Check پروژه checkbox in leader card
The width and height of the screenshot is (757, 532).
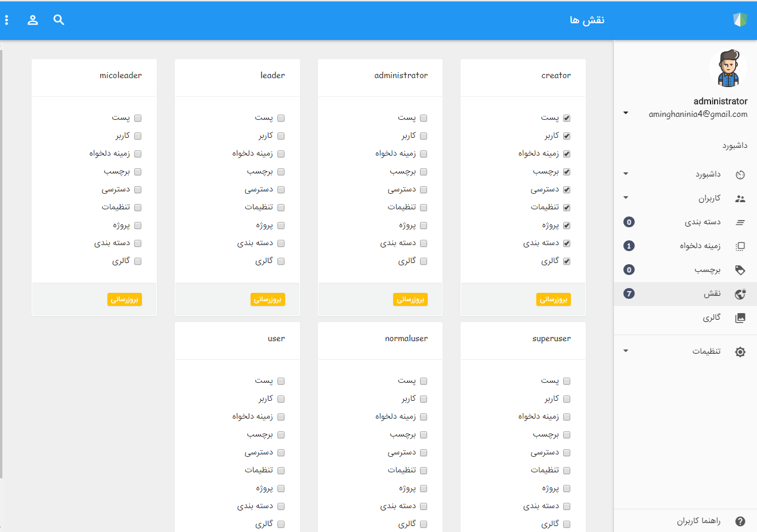(x=280, y=225)
